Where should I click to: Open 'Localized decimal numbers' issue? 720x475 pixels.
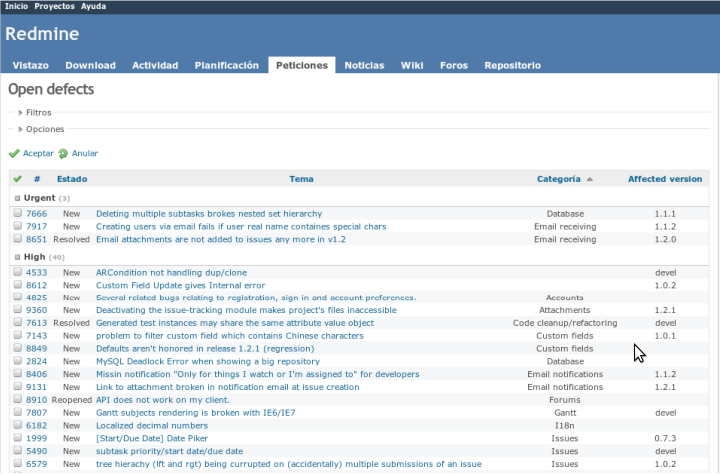pos(152,426)
